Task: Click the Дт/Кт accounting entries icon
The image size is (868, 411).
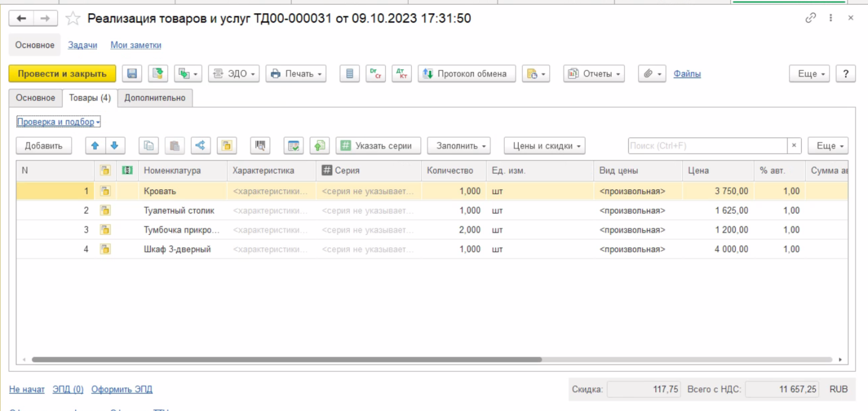Action: (x=401, y=73)
